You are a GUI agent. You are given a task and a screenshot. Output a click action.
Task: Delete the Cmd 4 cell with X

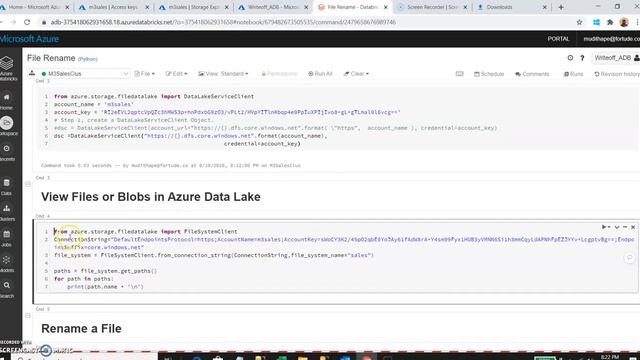(633, 227)
